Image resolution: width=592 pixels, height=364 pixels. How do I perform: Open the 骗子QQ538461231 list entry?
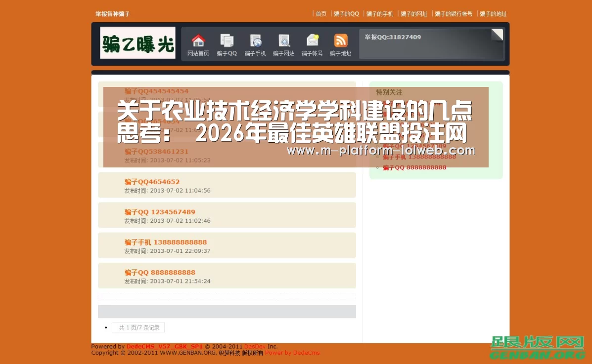point(156,151)
